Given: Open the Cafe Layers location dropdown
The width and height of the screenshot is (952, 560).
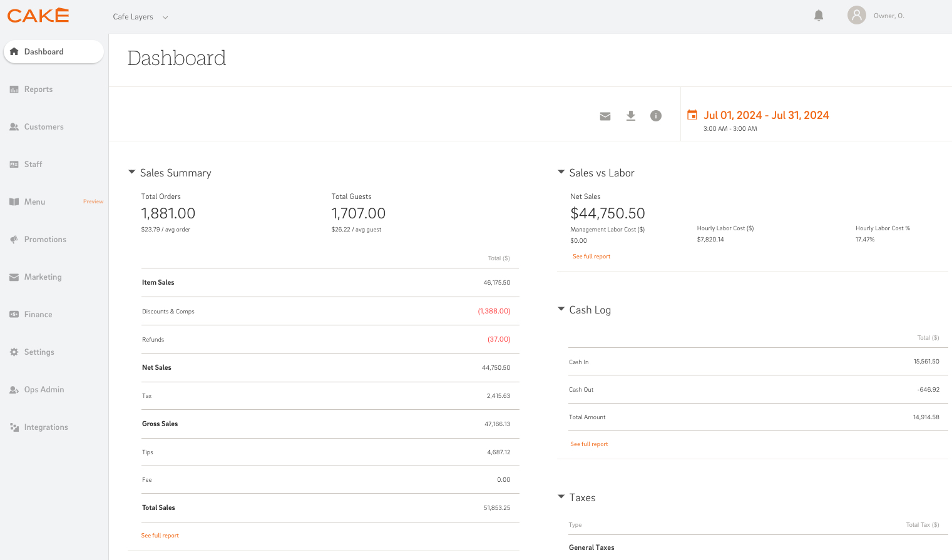Looking at the screenshot, I should [x=140, y=17].
